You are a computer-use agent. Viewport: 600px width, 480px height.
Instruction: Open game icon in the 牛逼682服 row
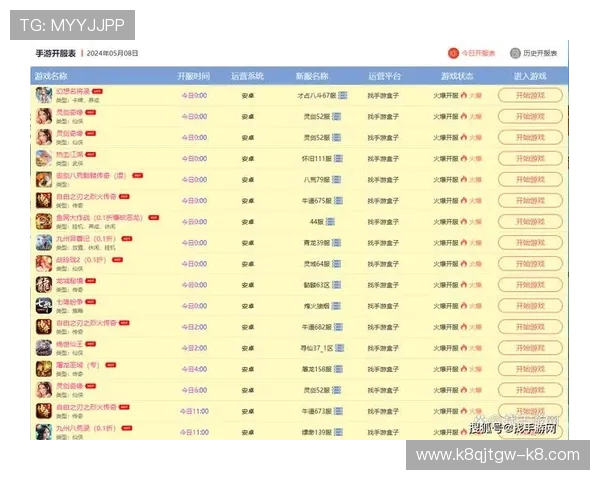pyautogui.click(x=44, y=327)
